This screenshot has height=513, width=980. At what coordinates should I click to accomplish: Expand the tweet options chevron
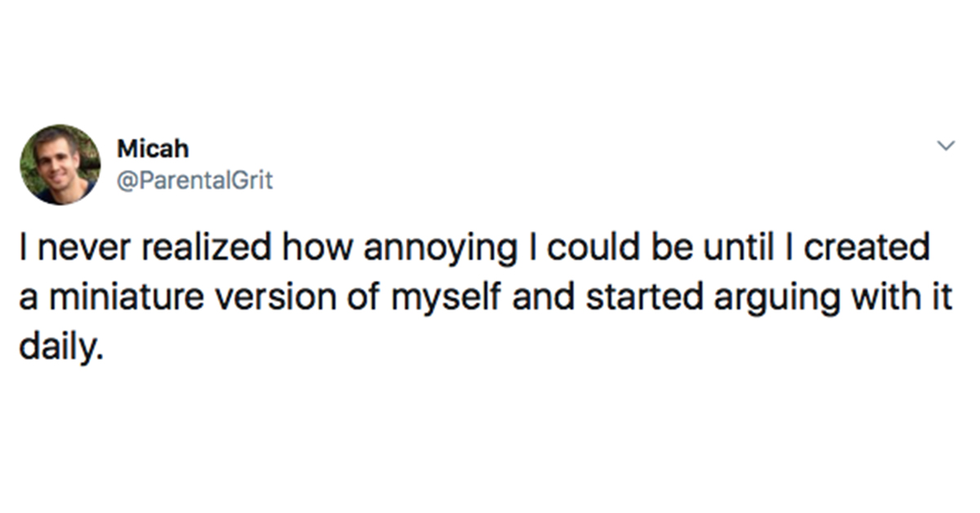pyautogui.click(x=945, y=147)
